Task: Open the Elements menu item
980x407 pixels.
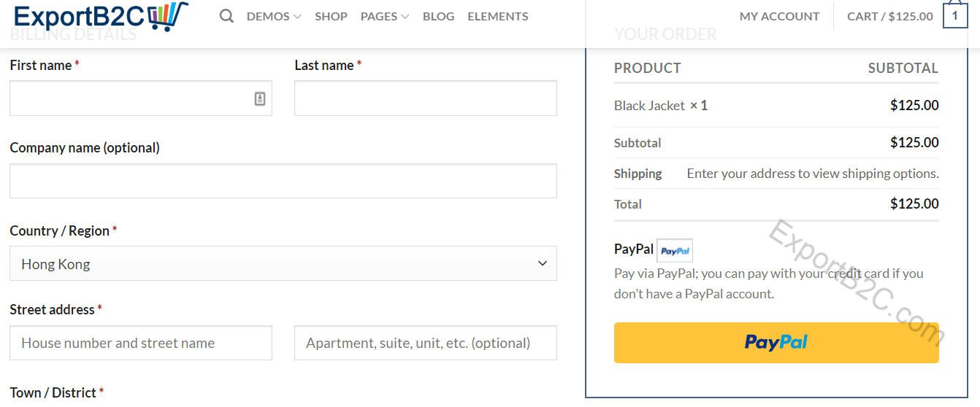Action: click(498, 16)
